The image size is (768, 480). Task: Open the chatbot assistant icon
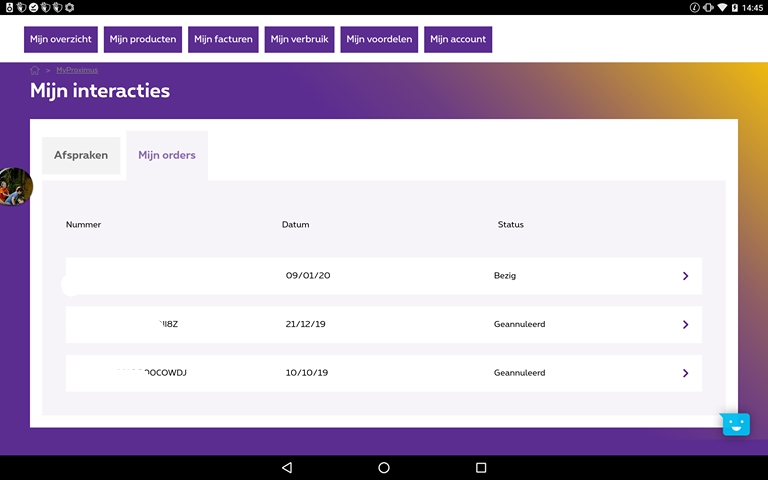pyautogui.click(x=736, y=423)
